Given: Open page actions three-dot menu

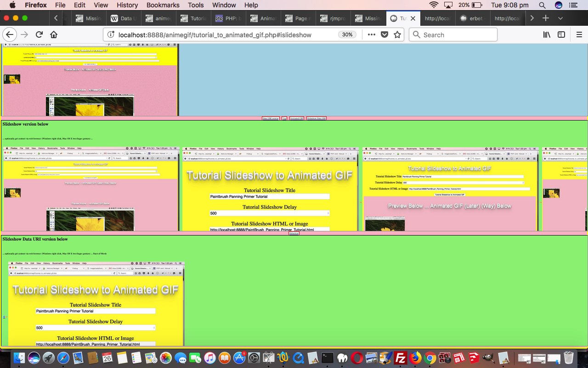Looking at the screenshot, I should pos(371,34).
